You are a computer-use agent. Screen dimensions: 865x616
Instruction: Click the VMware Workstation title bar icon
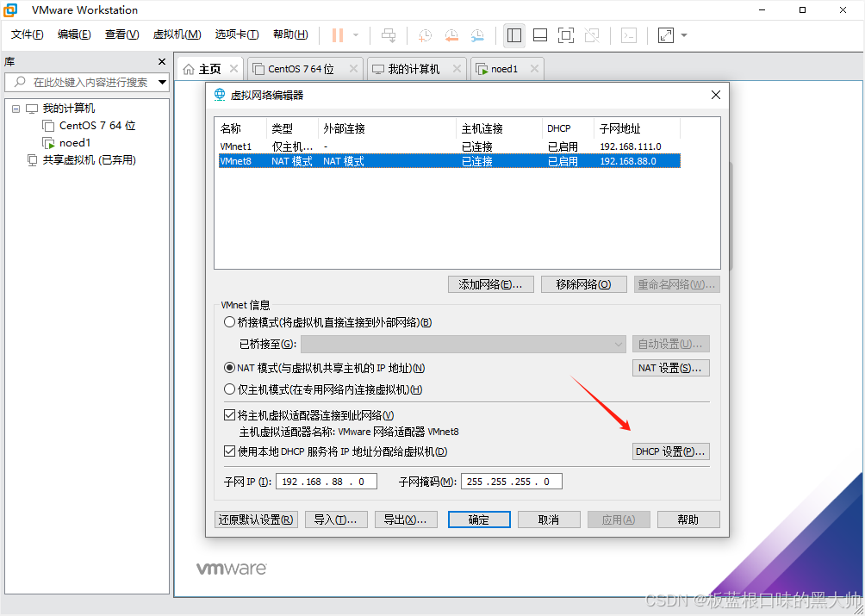point(10,10)
